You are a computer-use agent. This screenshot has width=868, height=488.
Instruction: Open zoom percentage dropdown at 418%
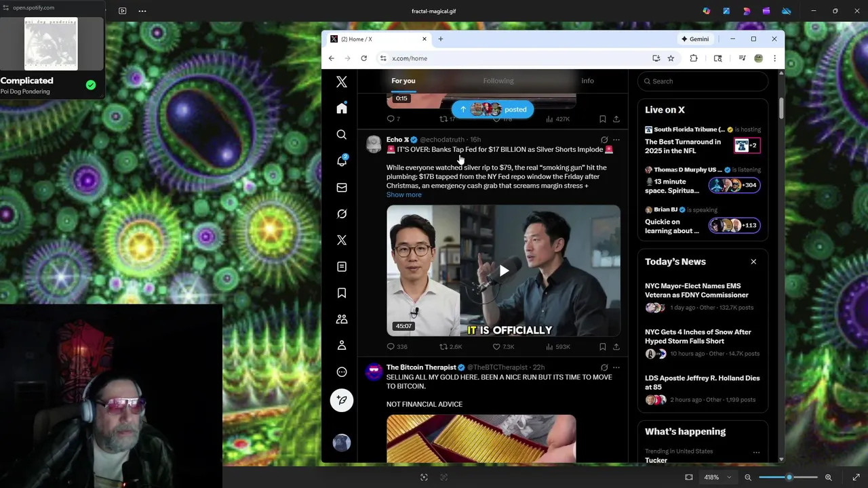[716, 477]
